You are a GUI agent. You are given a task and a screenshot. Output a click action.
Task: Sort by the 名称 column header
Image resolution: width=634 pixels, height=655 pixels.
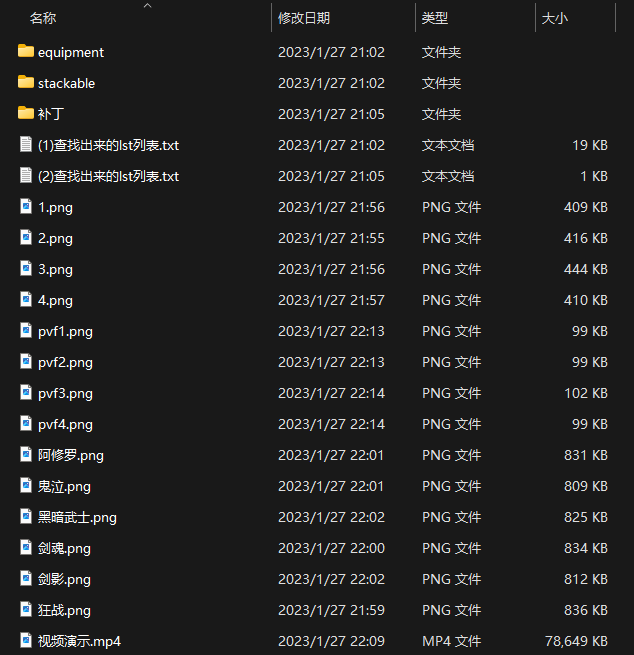coord(43,18)
